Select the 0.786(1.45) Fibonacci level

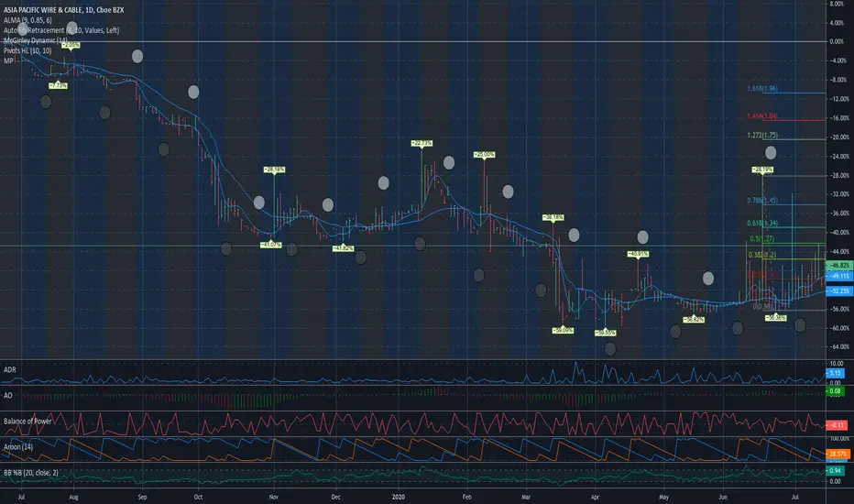tap(762, 201)
